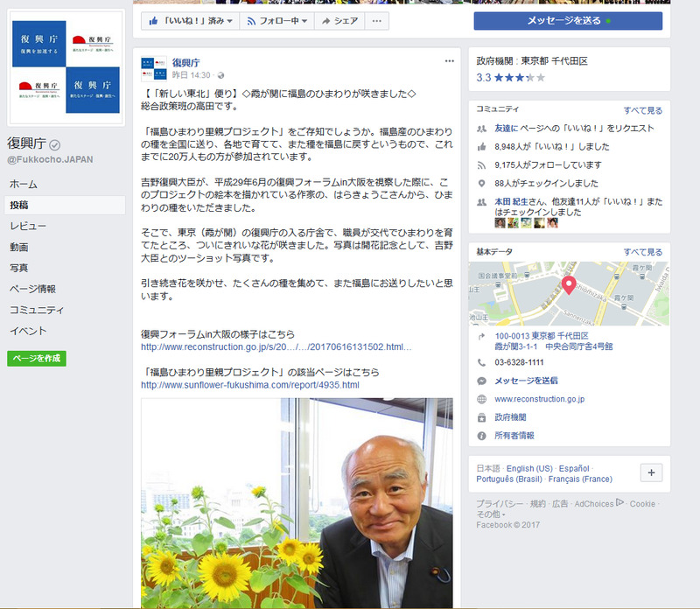Open the 広告 footer link
Screen dimensions: 700x609
pos(560,504)
